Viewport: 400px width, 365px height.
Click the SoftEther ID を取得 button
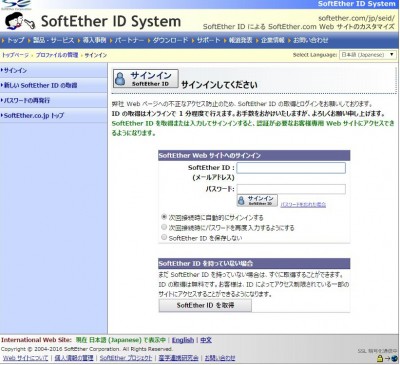205,305
